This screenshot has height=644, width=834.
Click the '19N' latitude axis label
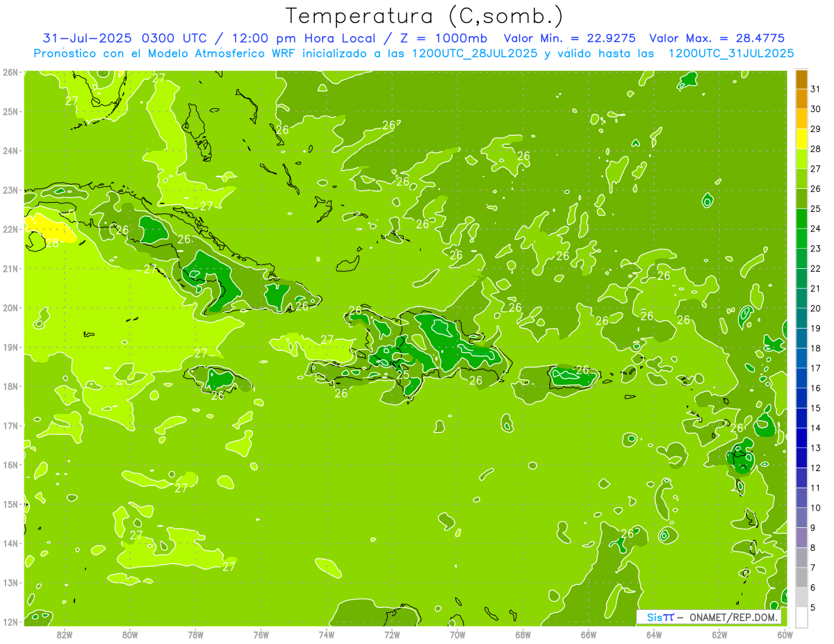(10, 347)
